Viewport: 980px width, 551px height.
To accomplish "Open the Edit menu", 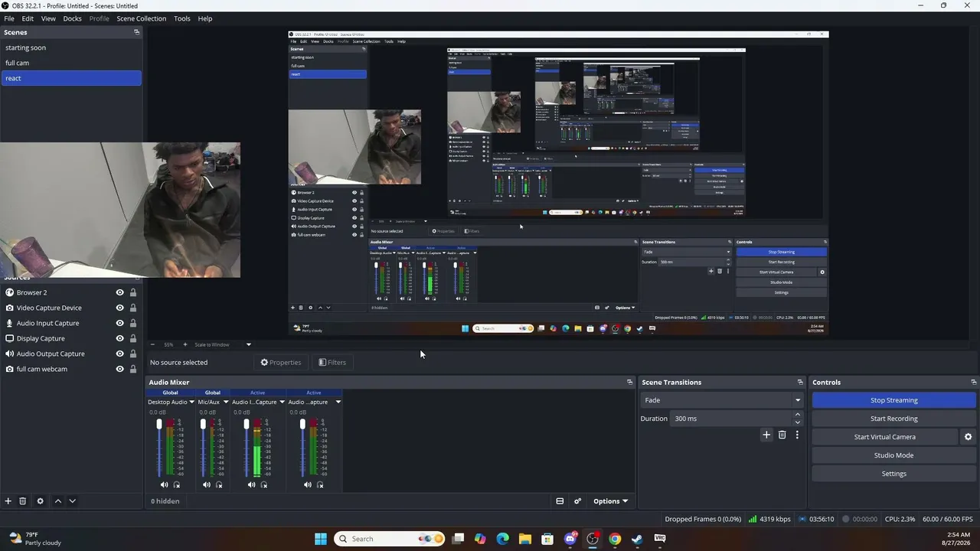I will point(28,18).
